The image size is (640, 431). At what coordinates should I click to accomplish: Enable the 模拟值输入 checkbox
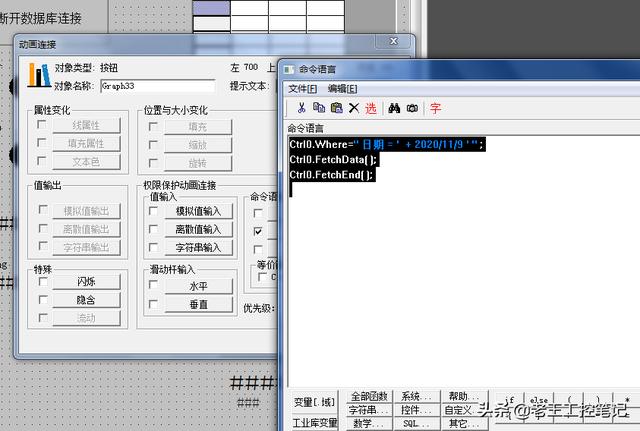[x=153, y=211]
